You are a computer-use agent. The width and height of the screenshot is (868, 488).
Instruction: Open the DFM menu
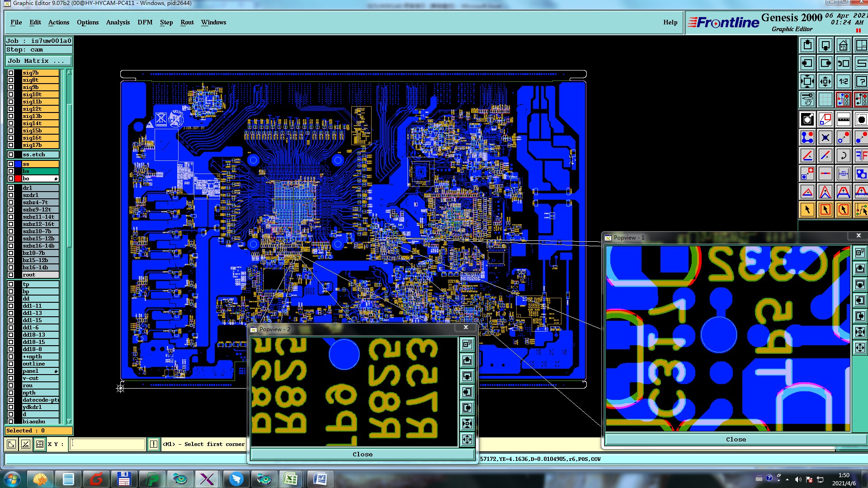tap(145, 22)
